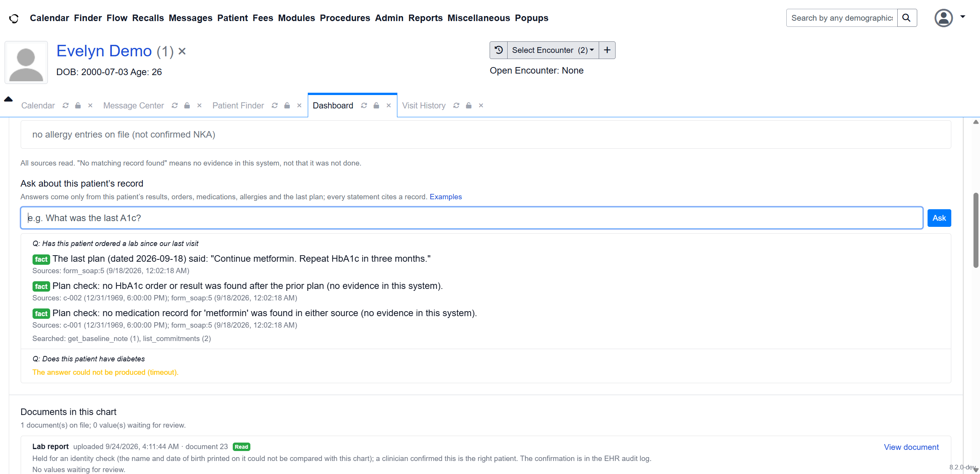Open the Miscellaneous menu
This screenshot has height=474, width=980.
[x=479, y=18]
